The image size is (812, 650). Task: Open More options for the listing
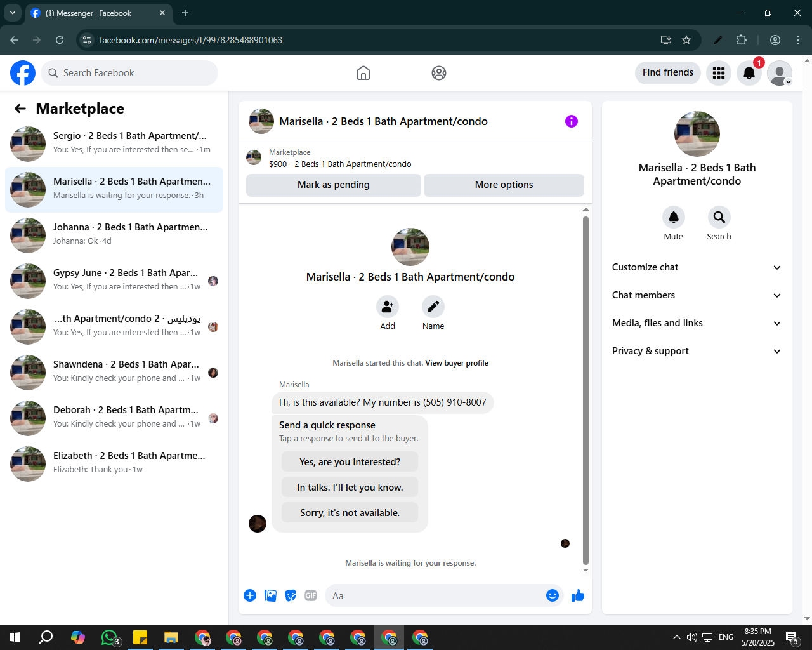point(504,185)
